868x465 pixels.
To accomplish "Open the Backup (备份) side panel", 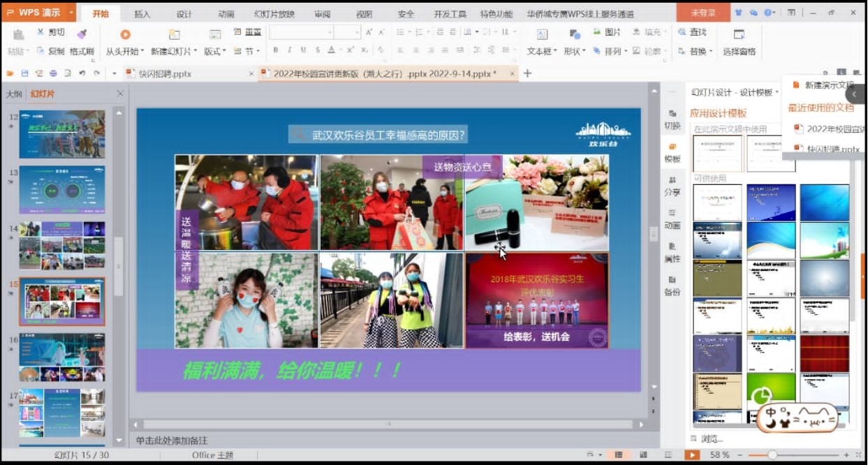I will pos(672,286).
